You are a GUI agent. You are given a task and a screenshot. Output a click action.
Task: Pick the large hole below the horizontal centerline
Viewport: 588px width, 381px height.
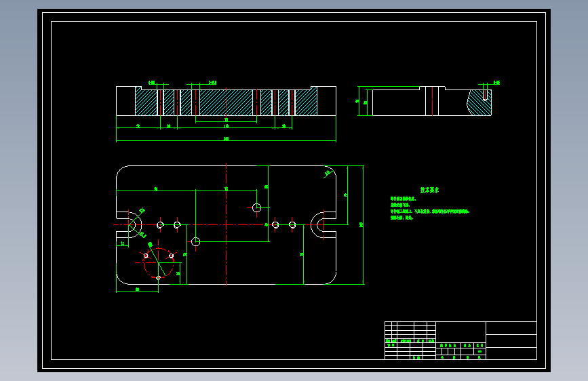[196, 241]
